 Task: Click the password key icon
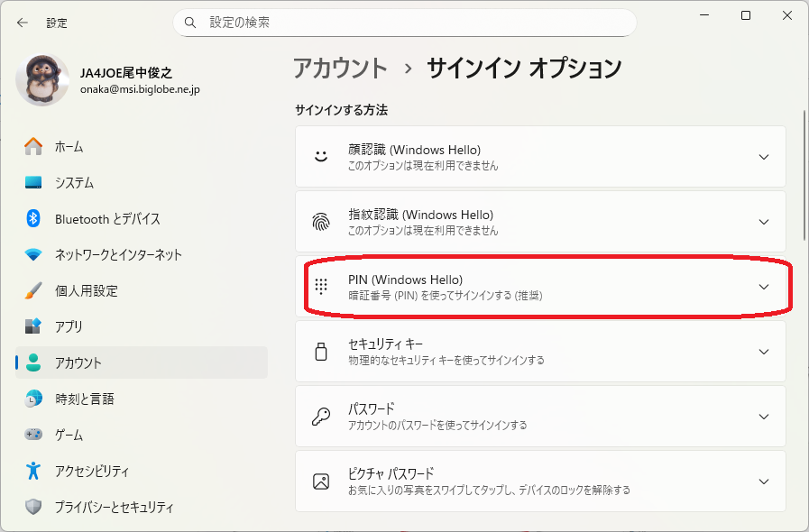[x=321, y=417]
